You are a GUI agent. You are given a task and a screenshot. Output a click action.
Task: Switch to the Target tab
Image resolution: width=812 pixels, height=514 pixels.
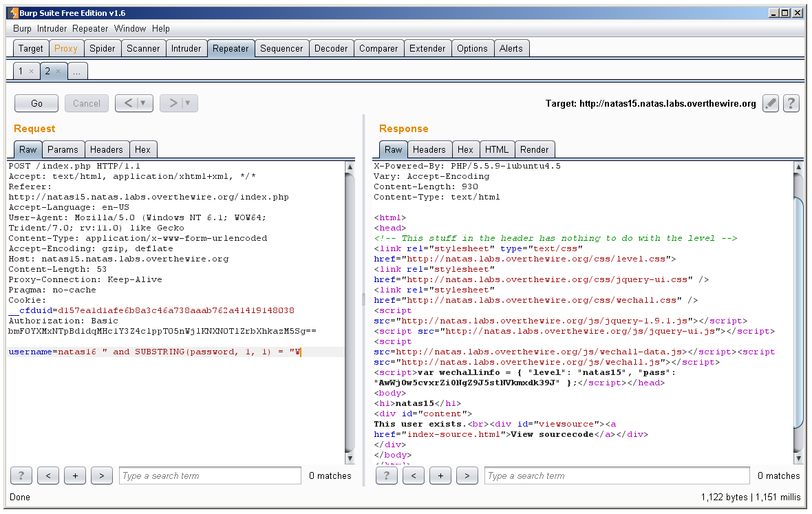[30, 48]
